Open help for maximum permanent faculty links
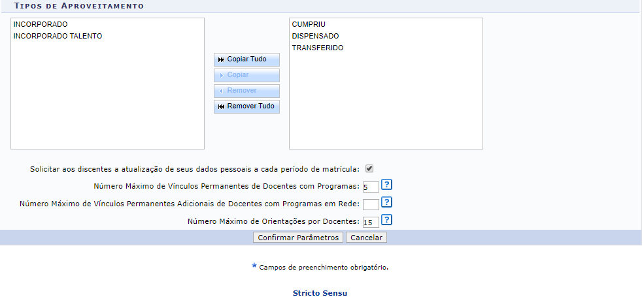644x297 pixels. point(386,185)
